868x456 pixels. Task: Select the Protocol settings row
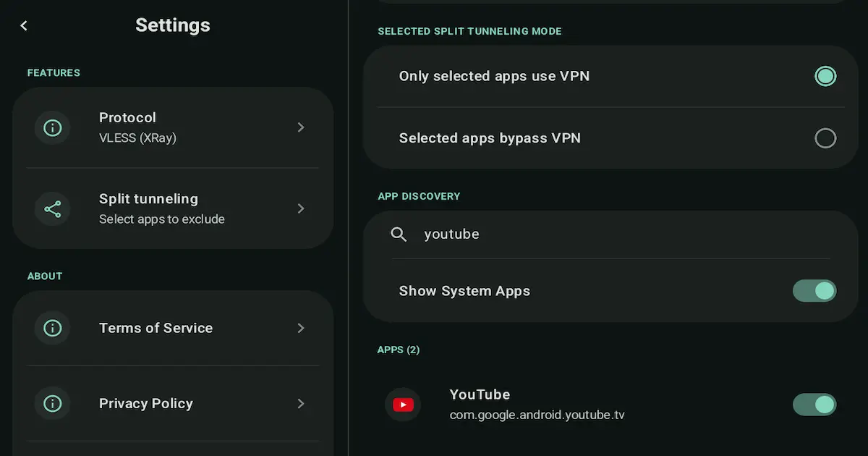[x=174, y=127]
